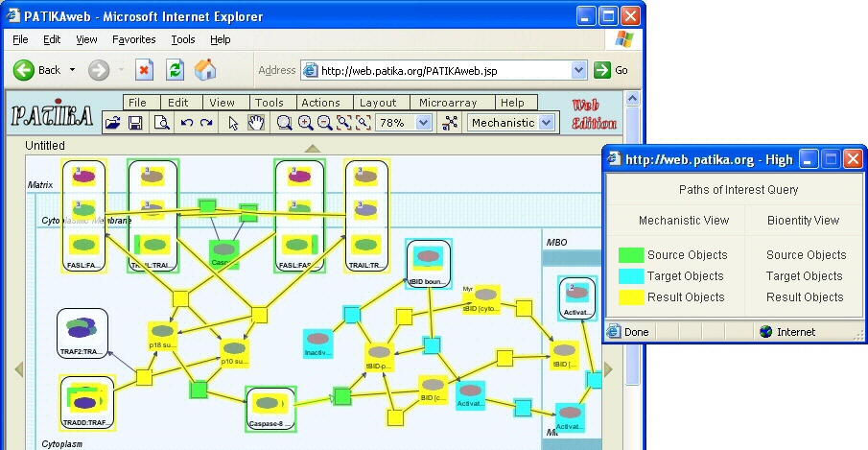Click the cyan Target Objects color swatch
868x450 pixels.
[x=631, y=276]
